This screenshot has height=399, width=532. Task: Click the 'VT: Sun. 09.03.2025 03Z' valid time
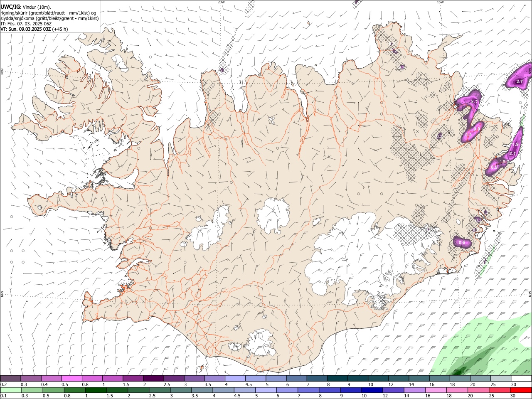click(x=26, y=29)
